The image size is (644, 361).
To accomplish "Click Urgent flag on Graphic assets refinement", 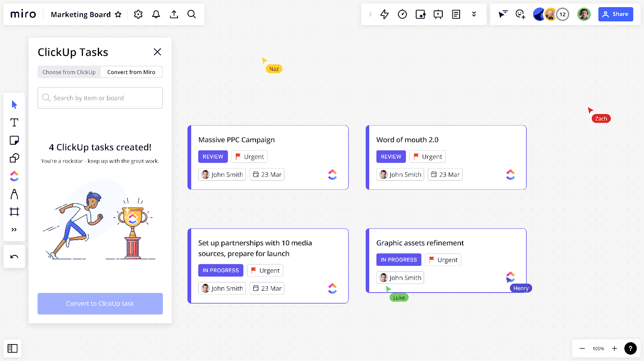I will [x=443, y=260].
